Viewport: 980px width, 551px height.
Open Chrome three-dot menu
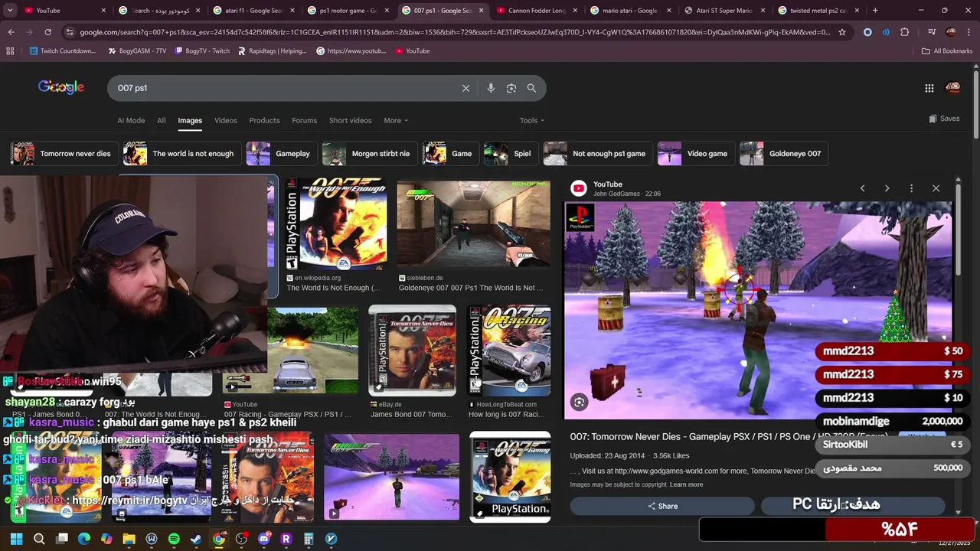click(x=969, y=32)
